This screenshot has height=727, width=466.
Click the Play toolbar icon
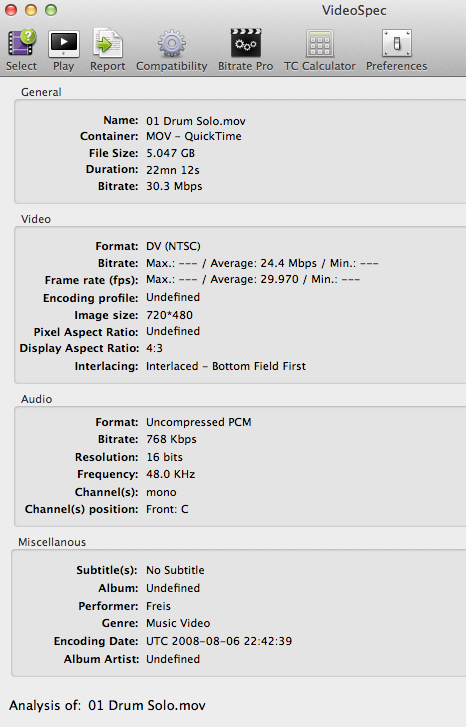click(x=64, y=44)
